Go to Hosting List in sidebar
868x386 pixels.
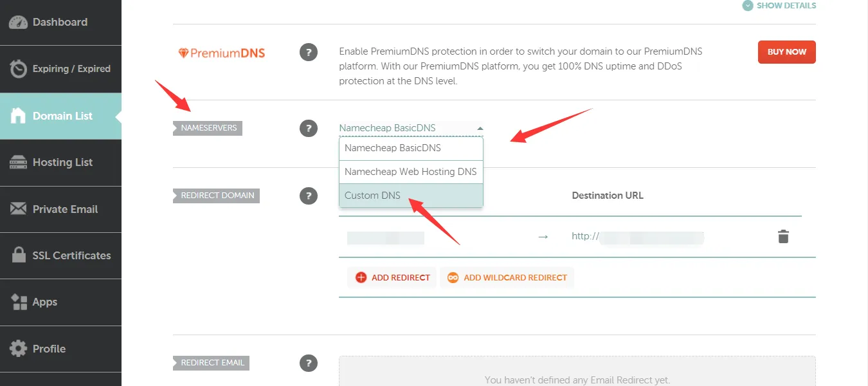(x=62, y=163)
